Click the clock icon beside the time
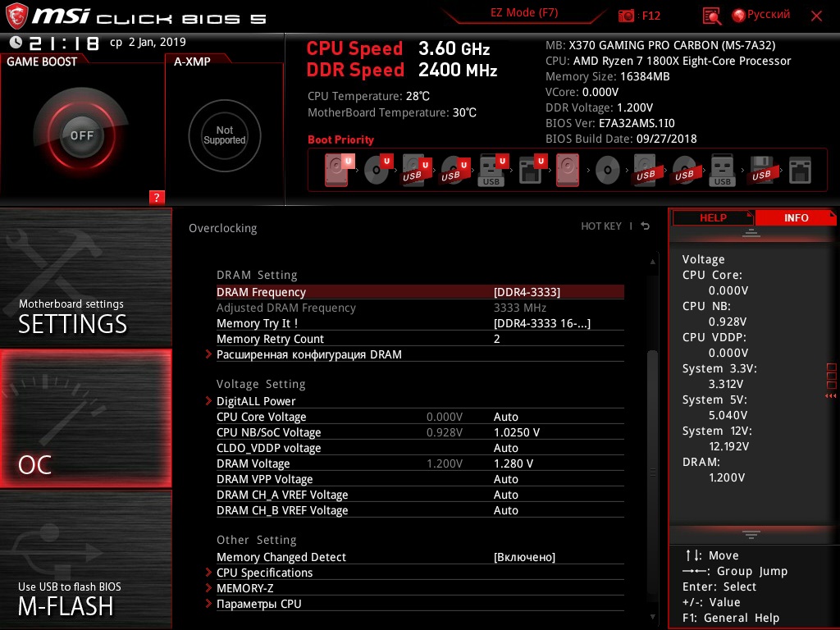 point(16,42)
